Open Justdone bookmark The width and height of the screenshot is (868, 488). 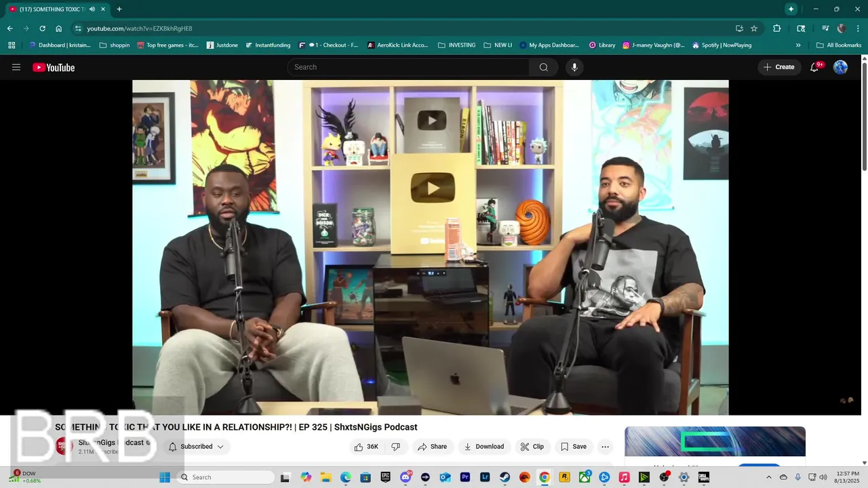[x=222, y=45]
